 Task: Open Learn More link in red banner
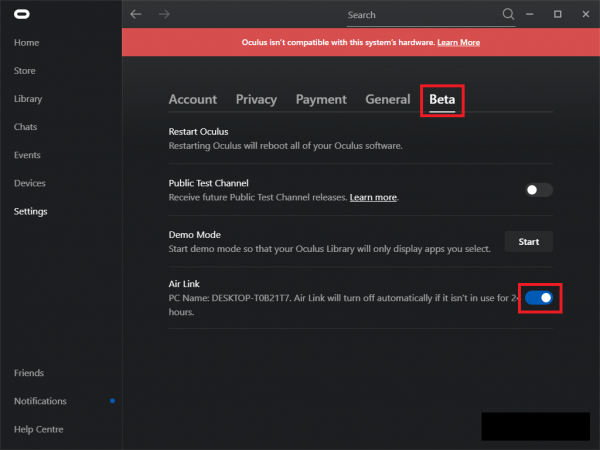pyautogui.click(x=457, y=43)
